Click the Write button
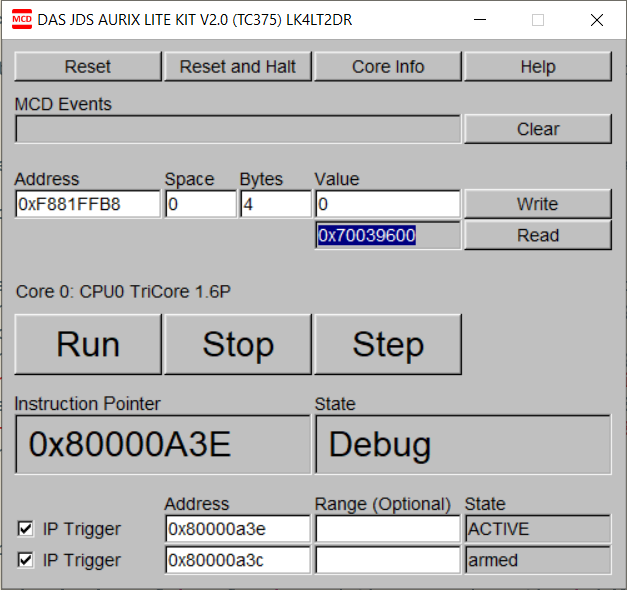The width and height of the screenshot is (627, 590). point(538,204)
